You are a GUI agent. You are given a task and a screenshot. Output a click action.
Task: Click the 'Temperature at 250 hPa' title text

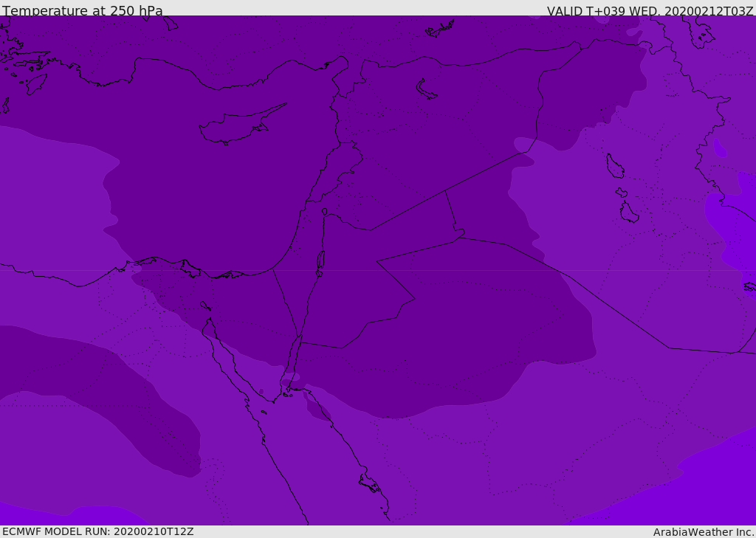[83, 10]
